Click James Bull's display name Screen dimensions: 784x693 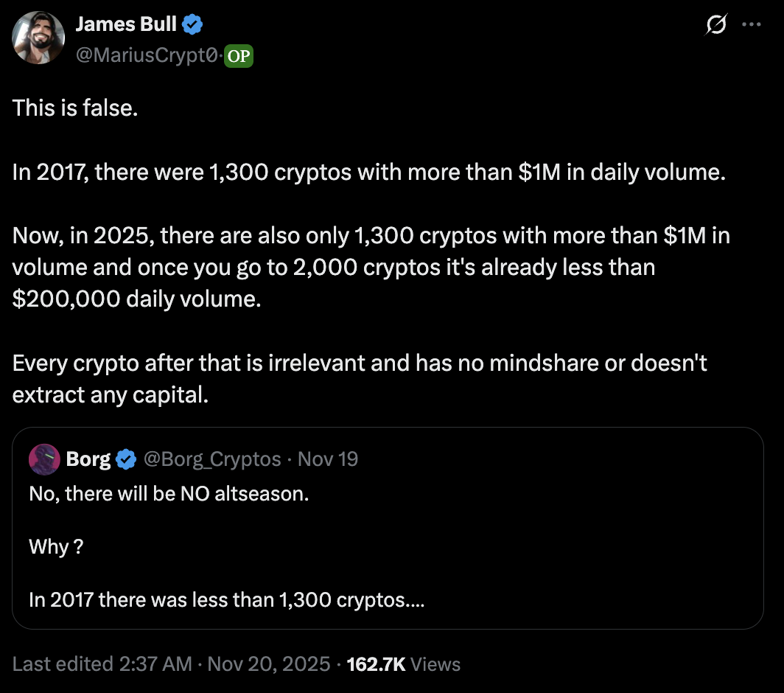[x=127, y=23]
